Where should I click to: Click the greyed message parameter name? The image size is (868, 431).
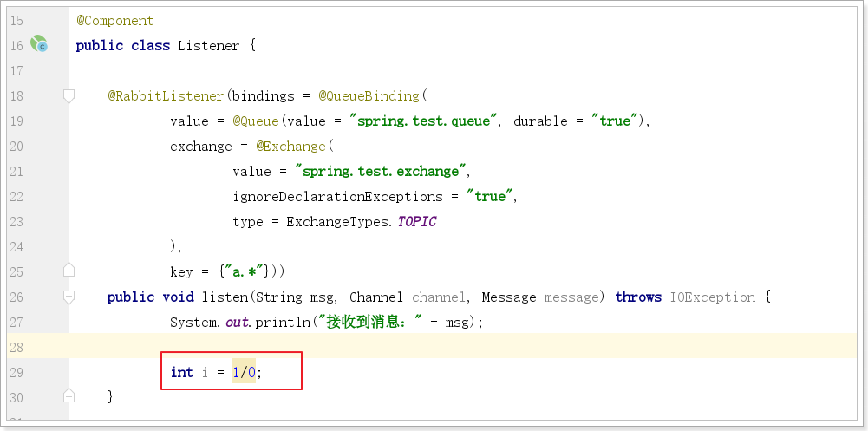571,297
